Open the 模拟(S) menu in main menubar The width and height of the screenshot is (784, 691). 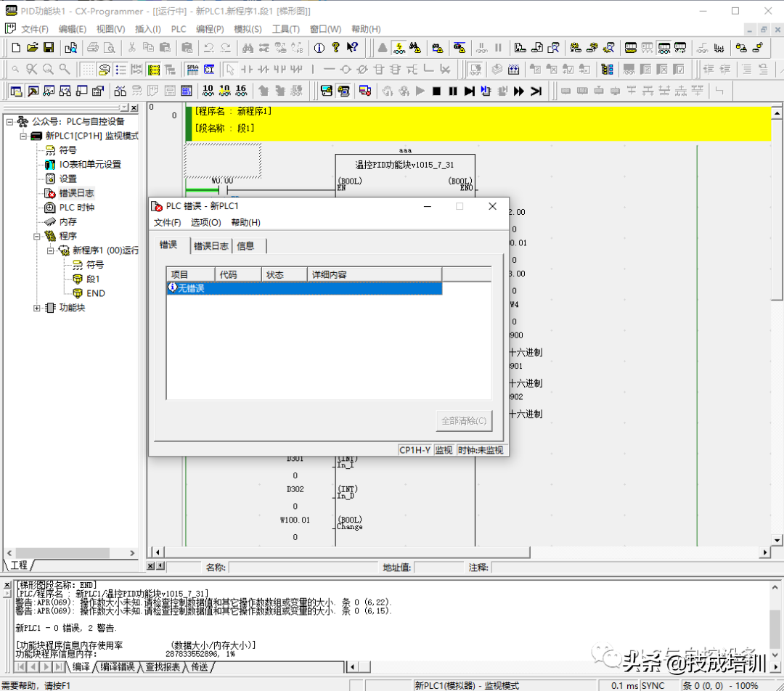click(248, 29)
